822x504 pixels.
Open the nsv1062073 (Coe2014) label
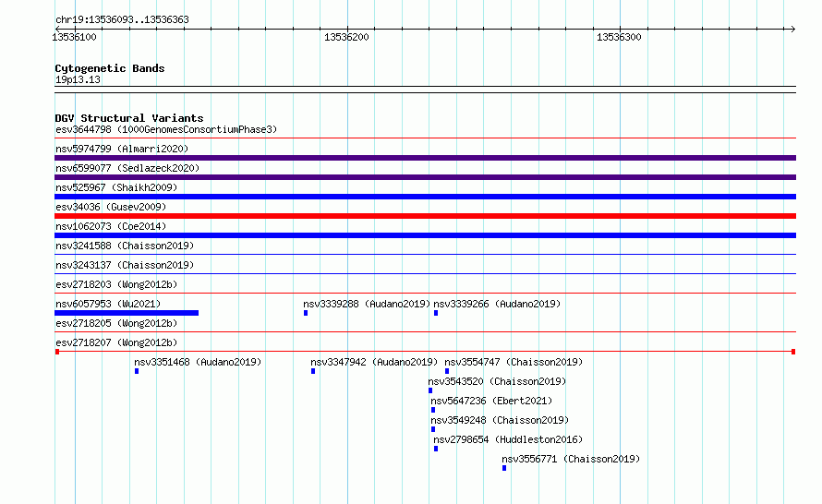[111, 226]
